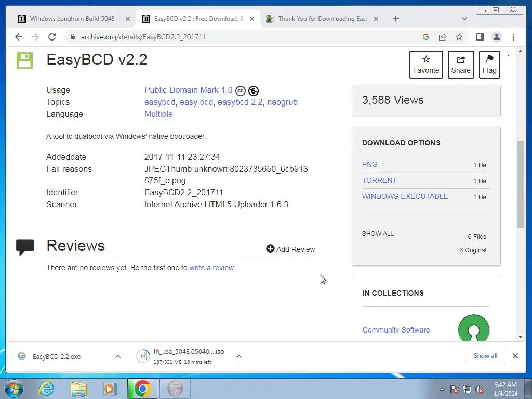Open the Chrome profile avatar
Image resolution: width=532 pixels, height=399 pixels.
pos(496,37)
